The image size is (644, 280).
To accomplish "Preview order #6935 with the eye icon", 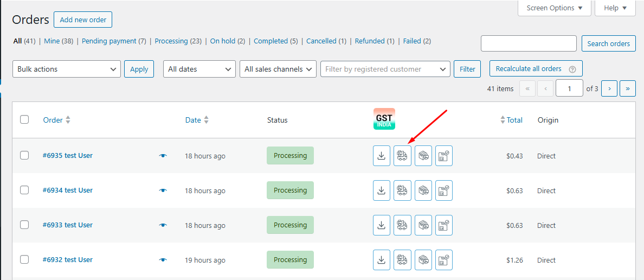I will 163,156.
